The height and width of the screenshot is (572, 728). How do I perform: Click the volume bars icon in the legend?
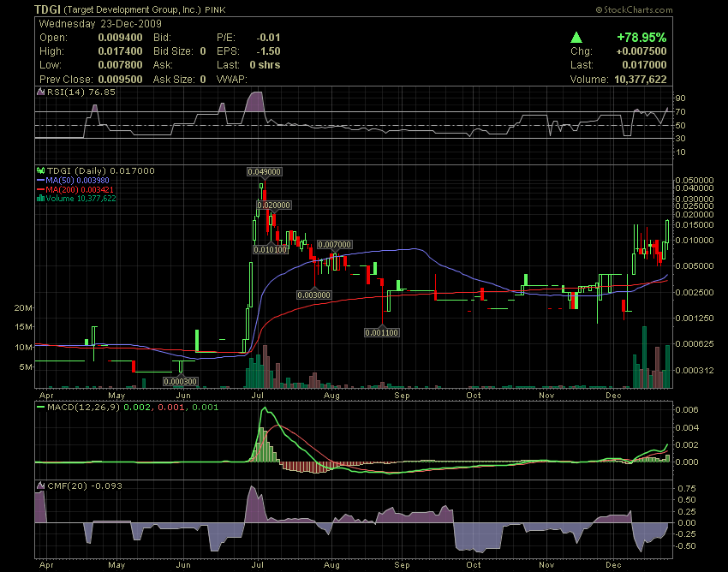click(x=41, y=199)
